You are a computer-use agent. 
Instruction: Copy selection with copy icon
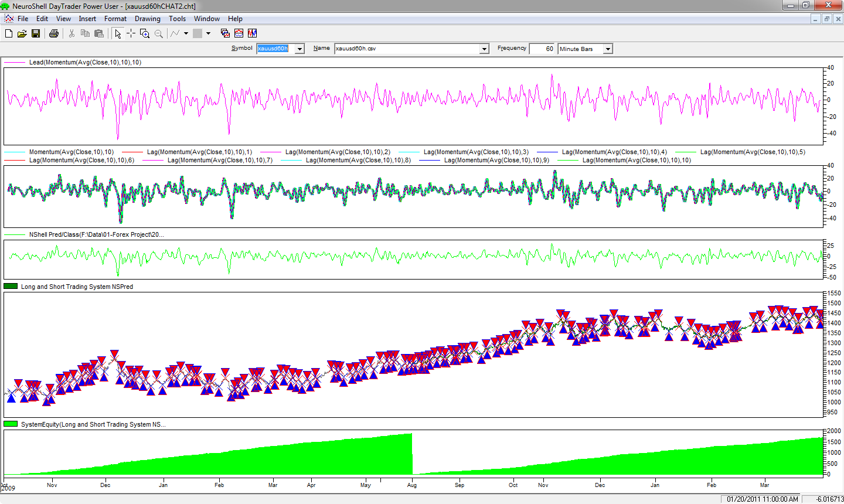point(85,33)
